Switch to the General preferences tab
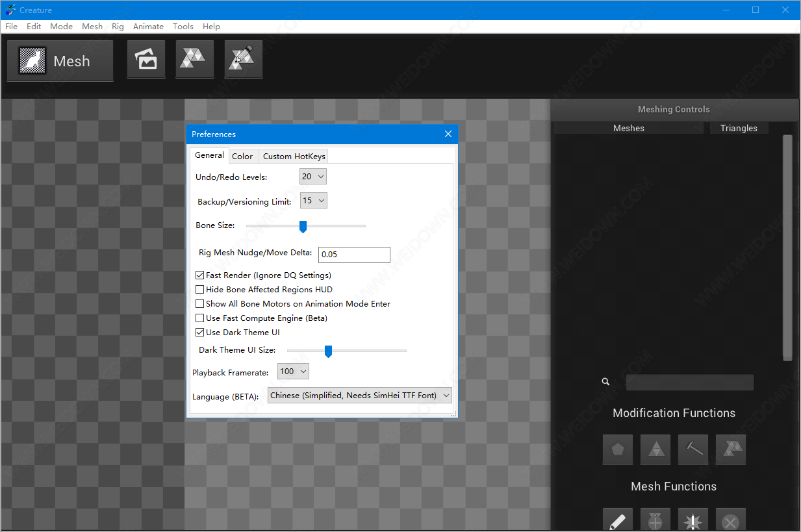801x532 pixels. (209, 155)
